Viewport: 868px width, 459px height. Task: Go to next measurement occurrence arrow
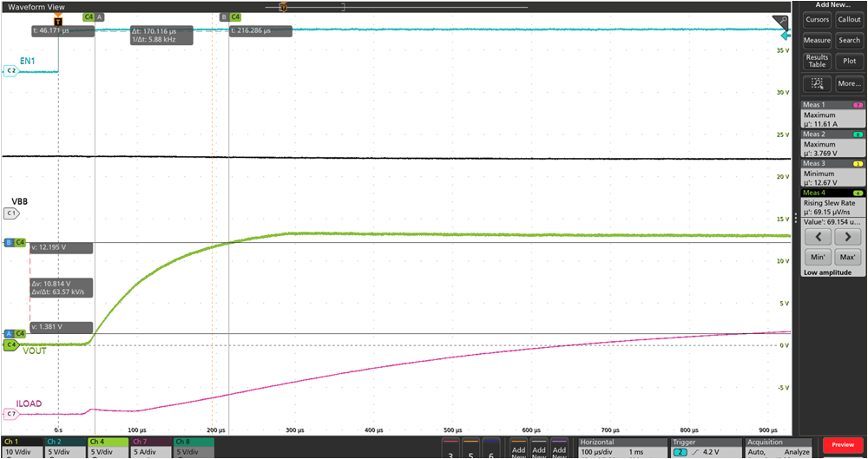[847, 236]
